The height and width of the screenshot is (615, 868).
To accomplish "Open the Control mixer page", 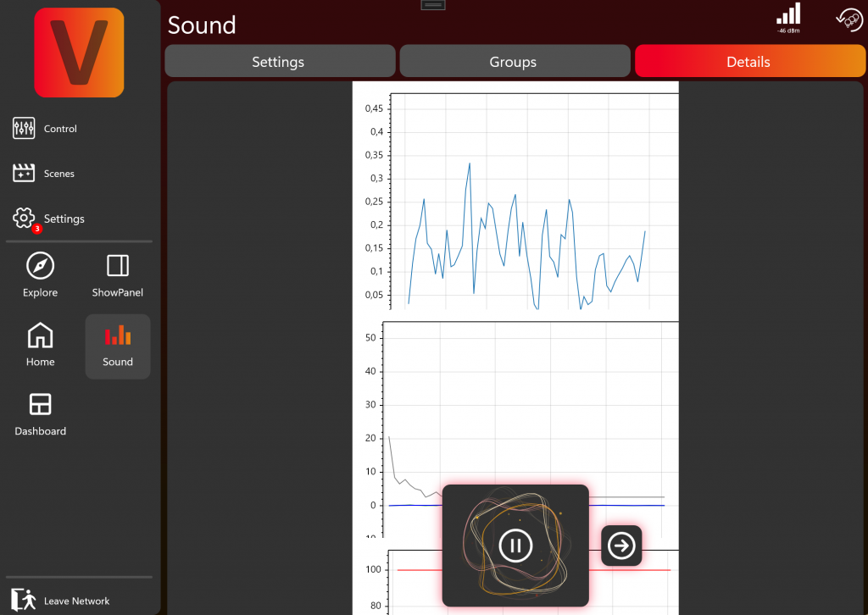I will (46, 129).
